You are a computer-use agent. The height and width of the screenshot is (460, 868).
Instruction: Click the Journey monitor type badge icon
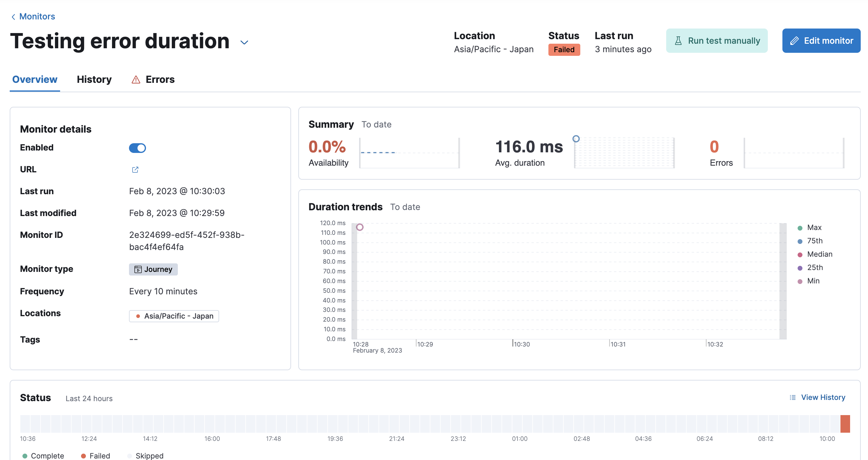point(138,269)
